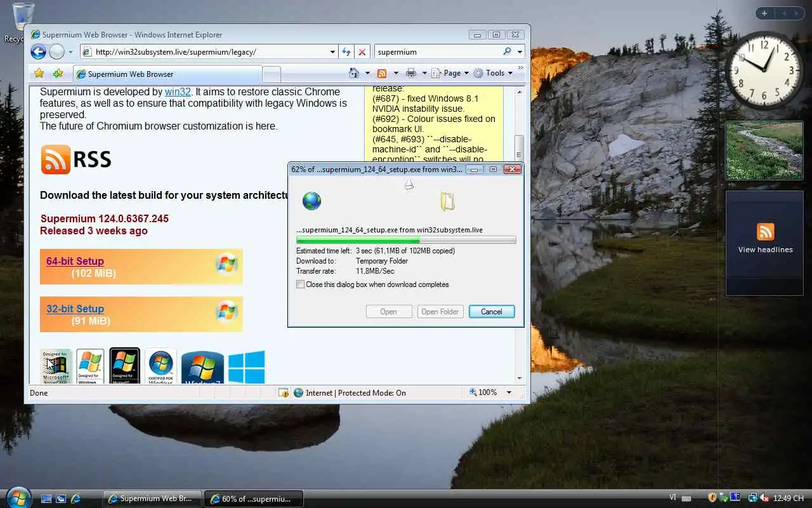Click the muted volume tray icon
Image resolution: width=812 pixels, height=508 pixels.
(765, 498)
